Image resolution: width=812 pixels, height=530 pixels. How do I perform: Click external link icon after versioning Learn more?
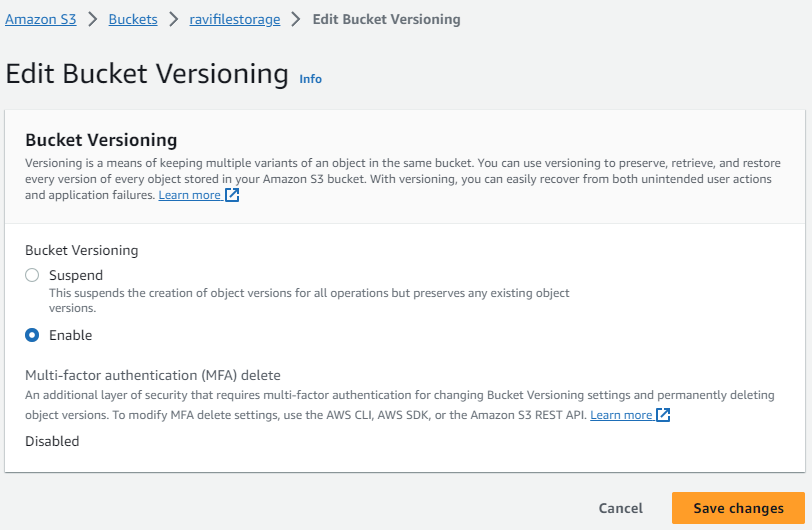point(232,195)
